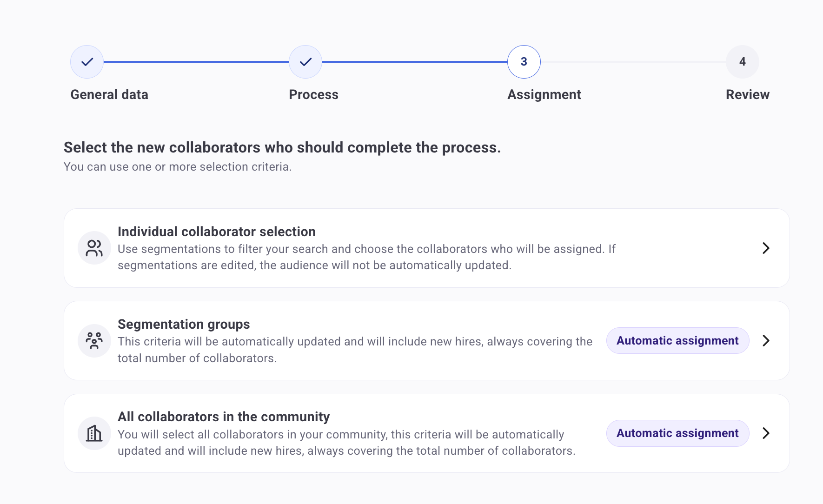
Task: Go back to the General data label
Action: pos(109,94)
